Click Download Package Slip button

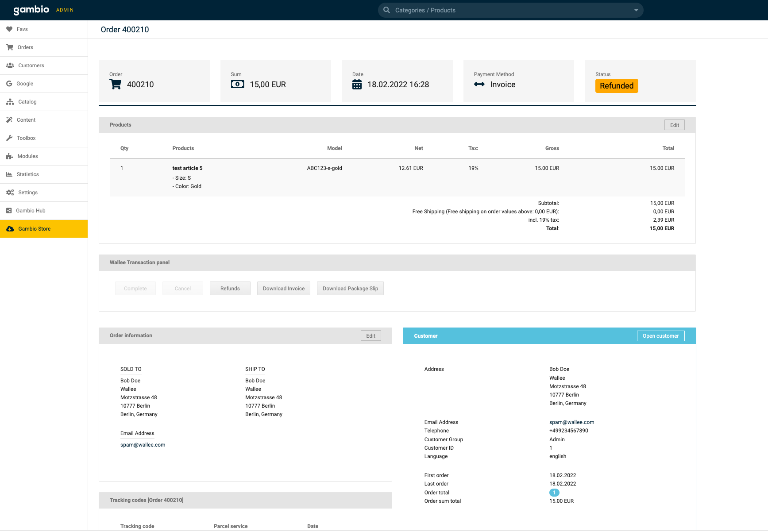coord(350,289)
